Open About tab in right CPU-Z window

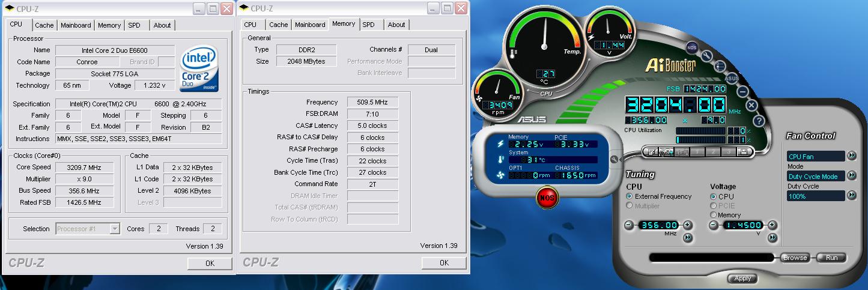[x=396, y=25]
